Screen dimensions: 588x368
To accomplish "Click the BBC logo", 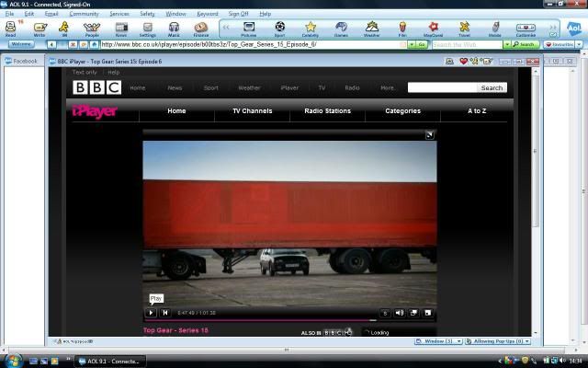I will (97, 87).
